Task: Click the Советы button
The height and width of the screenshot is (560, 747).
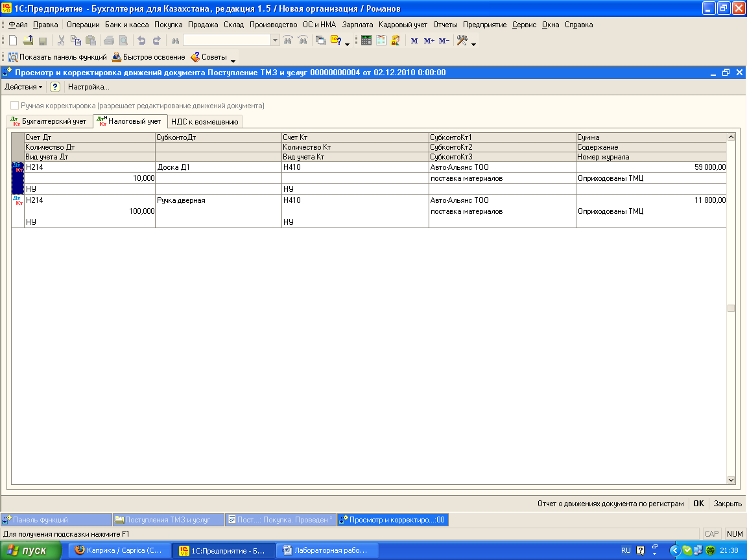Action: (x=209, y=57)
